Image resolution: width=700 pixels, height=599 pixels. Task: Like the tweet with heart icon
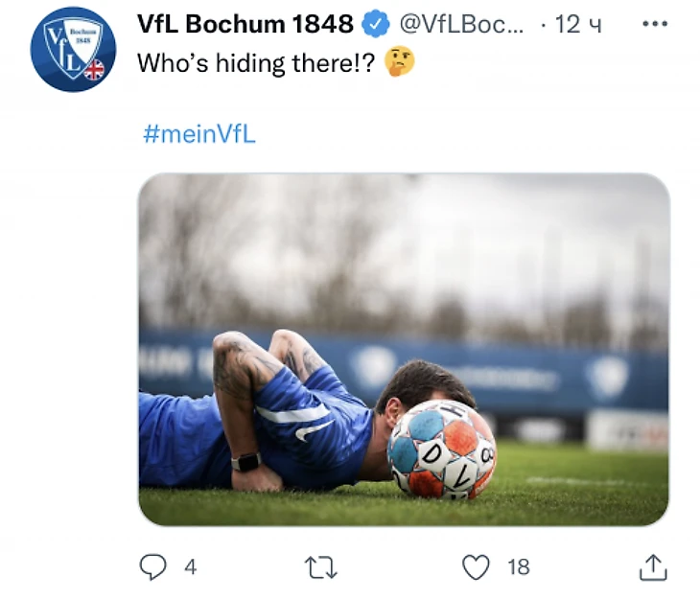point(476,567)
